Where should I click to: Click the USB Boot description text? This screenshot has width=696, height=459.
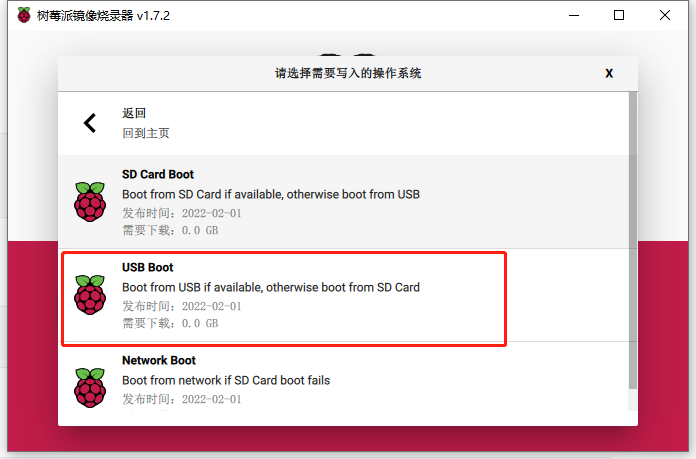pos(271,288)
